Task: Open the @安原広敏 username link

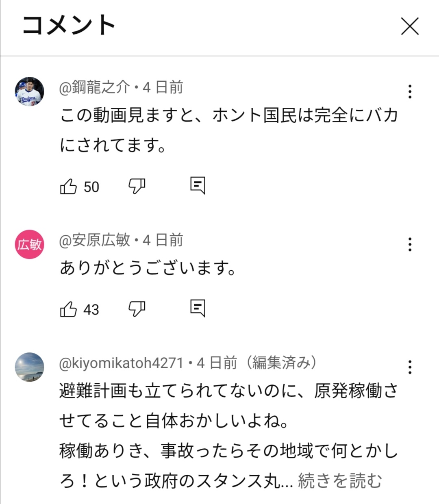Action: [x=95, y=240]
